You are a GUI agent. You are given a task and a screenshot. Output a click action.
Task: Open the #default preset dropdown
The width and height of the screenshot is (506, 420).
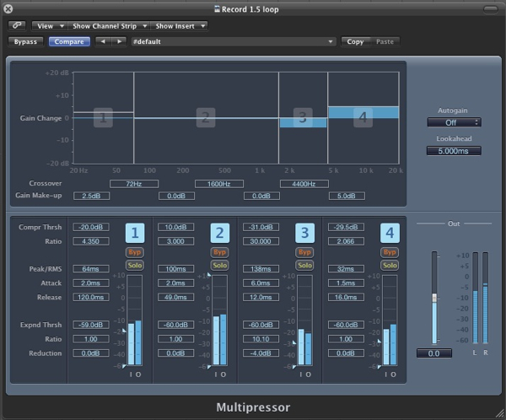coord(234,41)
